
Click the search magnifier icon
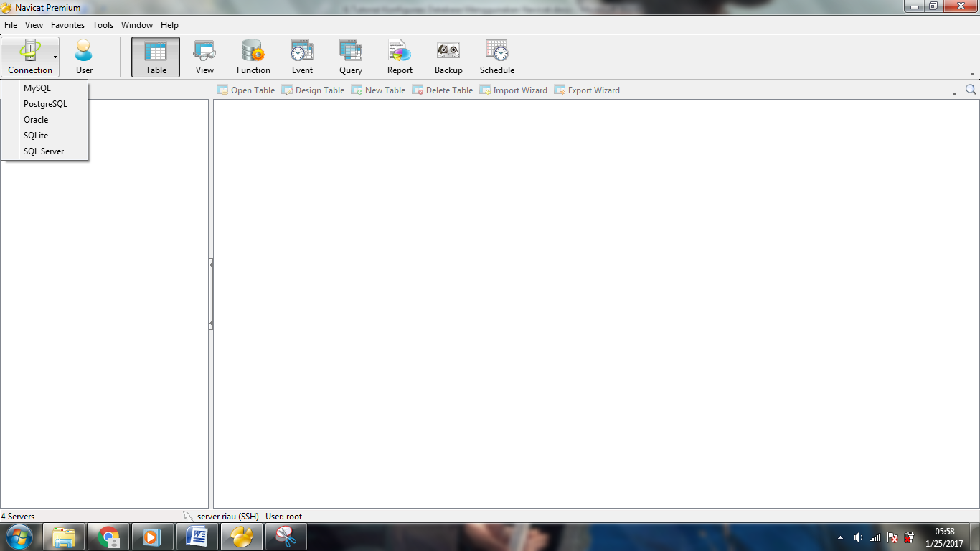click(x=971, y=90)
